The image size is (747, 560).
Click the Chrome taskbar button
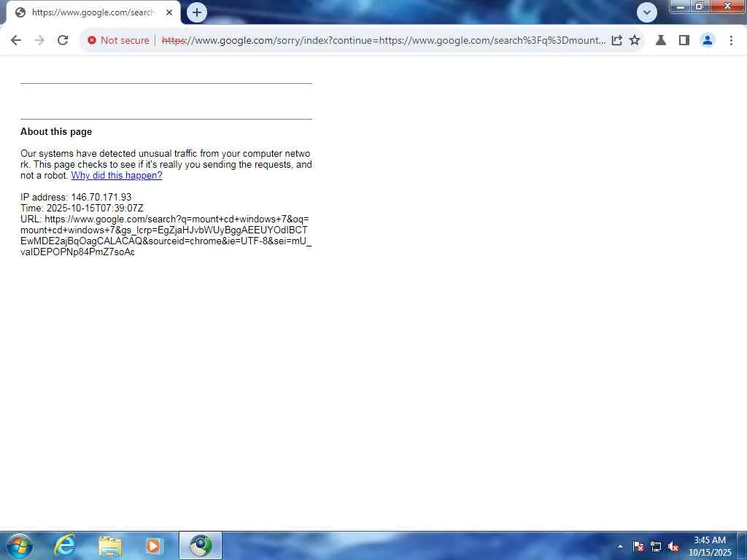(201, 545)
